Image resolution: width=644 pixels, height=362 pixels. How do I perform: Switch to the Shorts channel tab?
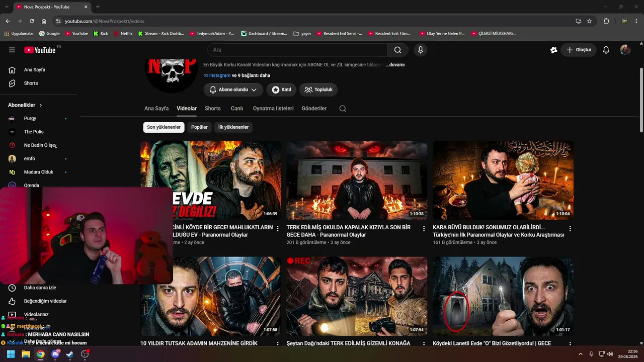213,109
